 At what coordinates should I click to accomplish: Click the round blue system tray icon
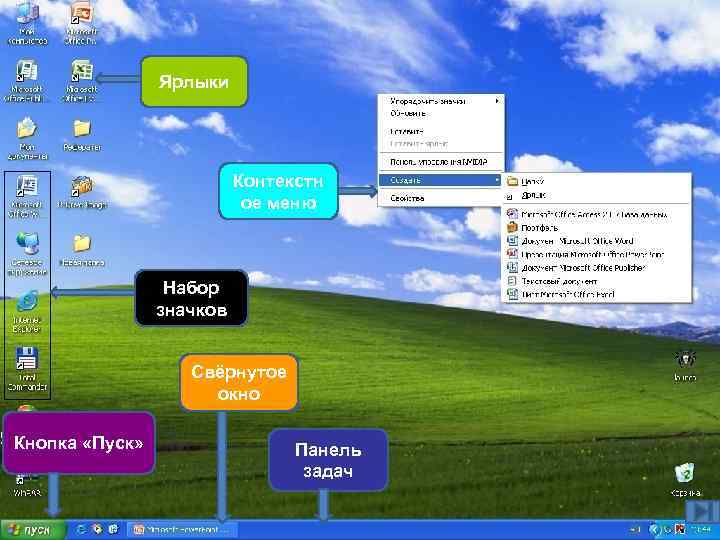click(655, 530)
